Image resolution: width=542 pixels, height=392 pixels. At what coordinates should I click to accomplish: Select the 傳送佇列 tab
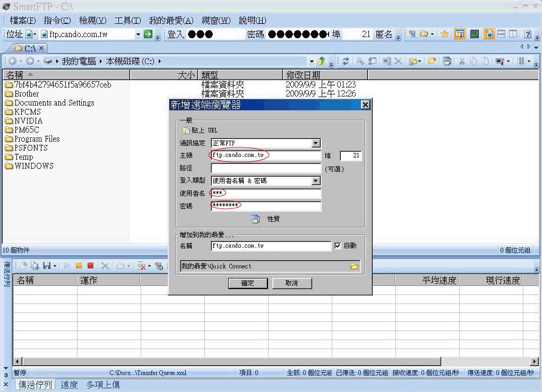[x=35, y=385]
